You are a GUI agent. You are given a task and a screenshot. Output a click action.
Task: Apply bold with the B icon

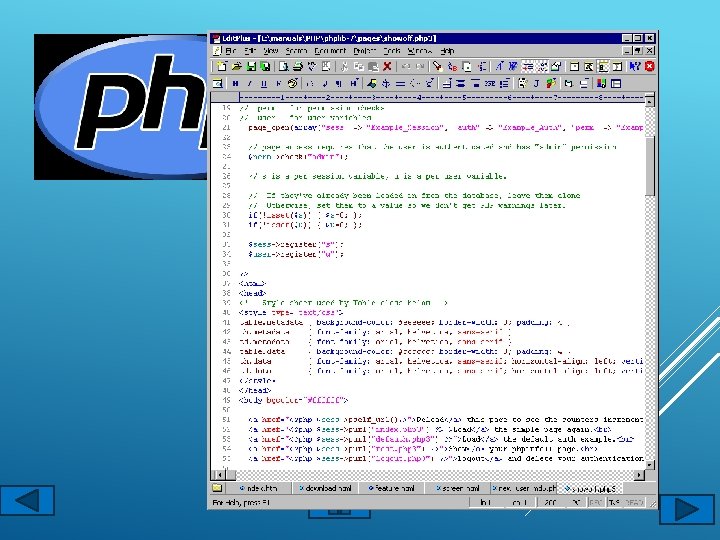(236, 83)
